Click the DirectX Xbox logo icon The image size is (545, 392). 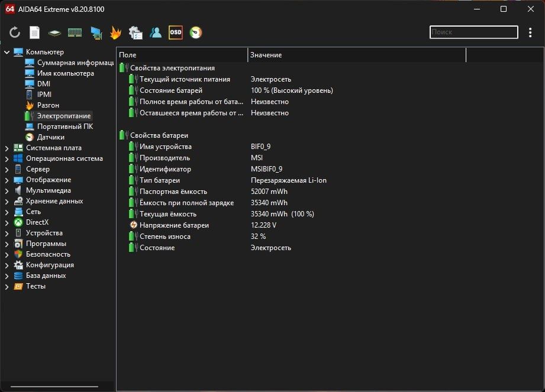tap(18, 222)
